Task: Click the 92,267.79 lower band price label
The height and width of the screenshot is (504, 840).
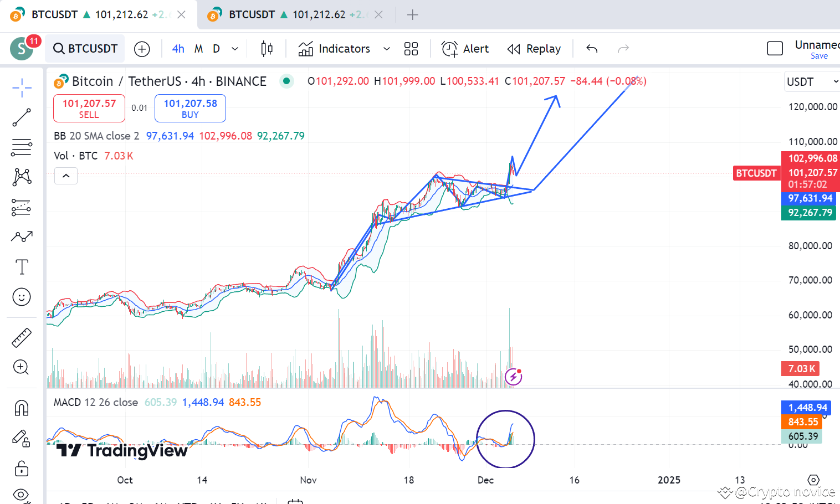Action: pyautogui.click(x=810, y=213)
